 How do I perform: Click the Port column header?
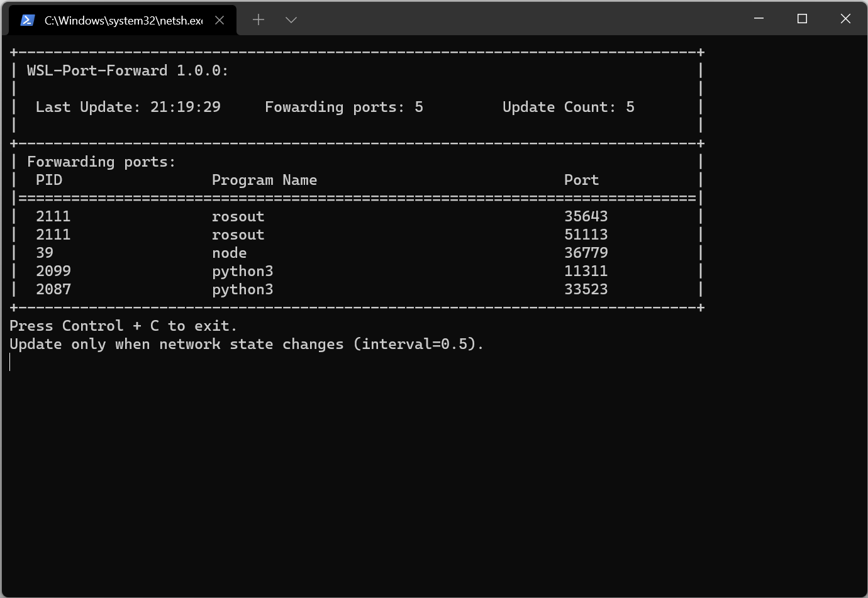tap(581, 180)
